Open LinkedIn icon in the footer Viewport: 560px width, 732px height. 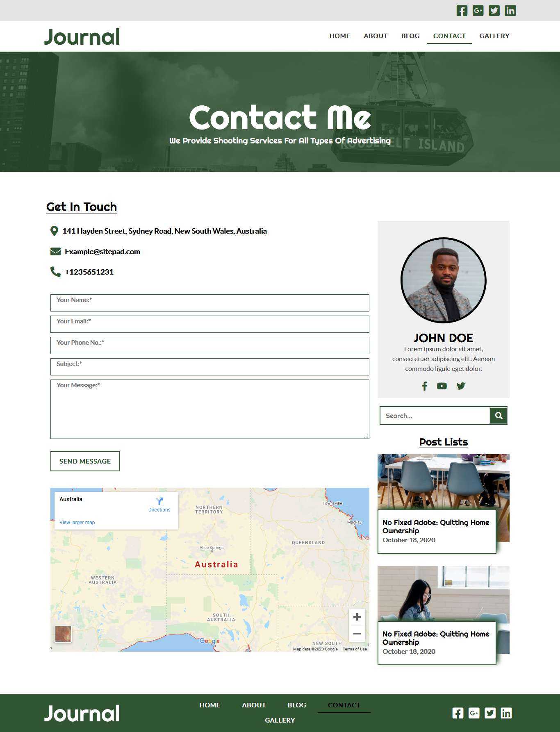pyautogui.click(x=506, y=713)
